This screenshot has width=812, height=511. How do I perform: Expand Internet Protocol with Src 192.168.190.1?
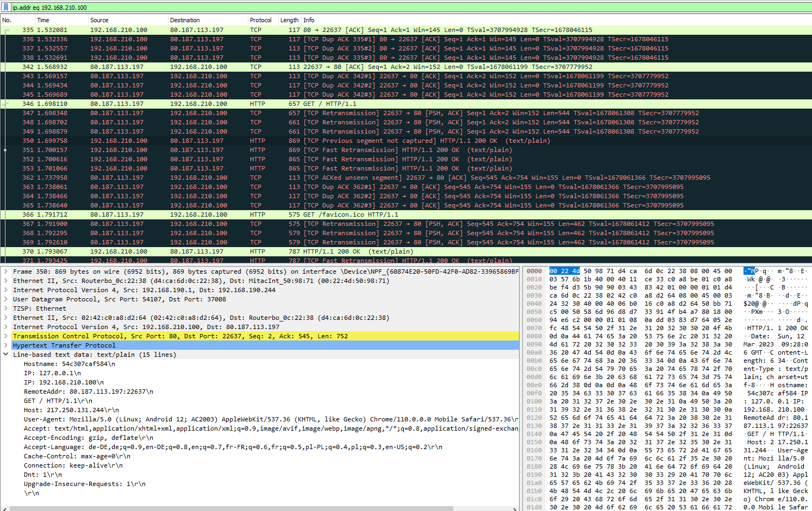pos(6,290)
